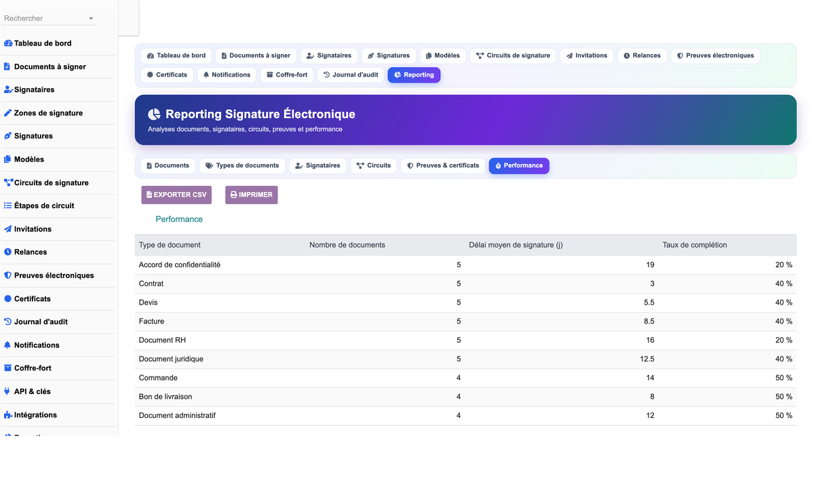Click the Modèles copy icon in sidebar
814x504 pixels.
(8, 159)
